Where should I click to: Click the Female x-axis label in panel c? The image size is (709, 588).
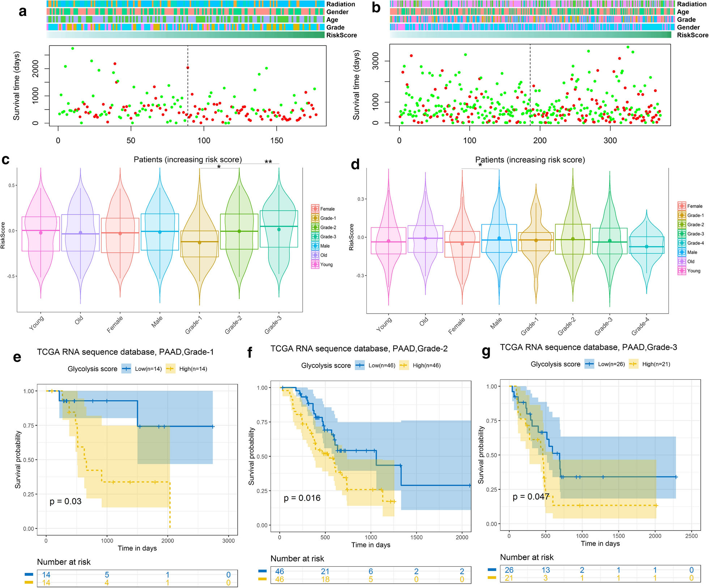click(x=115, y=324)
